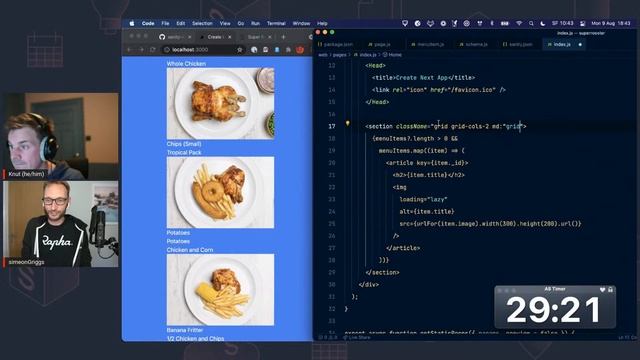Open a new browser tab
The image size is (640, 360).
click(284, 37)
